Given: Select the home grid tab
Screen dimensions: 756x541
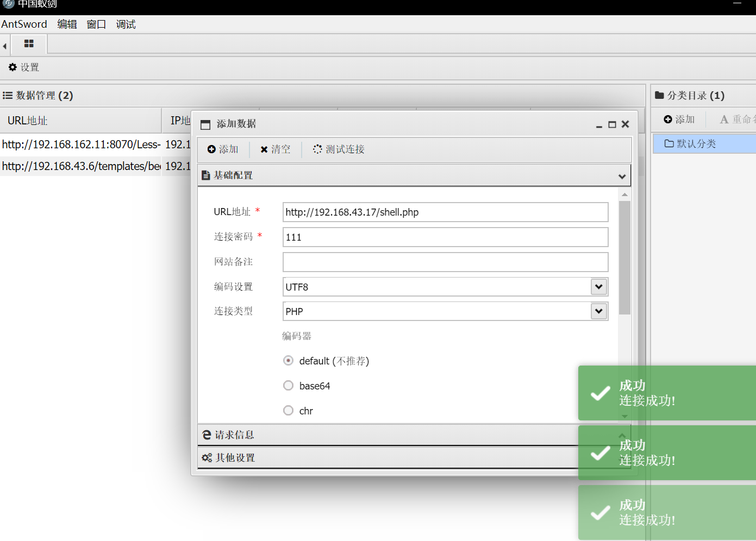Looking at the screenshot, I should (x=29, y=44).
